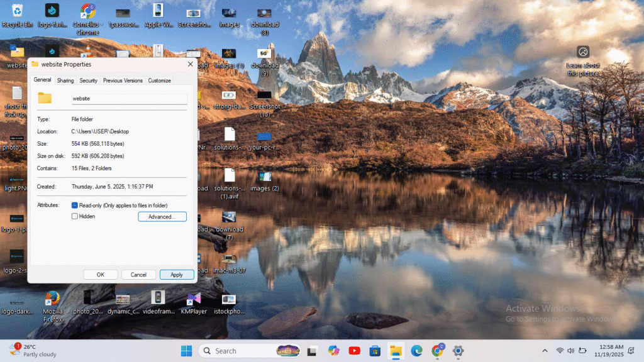Open the Recycle Bin desktop icon
644x362 pixels.
click(17, 11)
